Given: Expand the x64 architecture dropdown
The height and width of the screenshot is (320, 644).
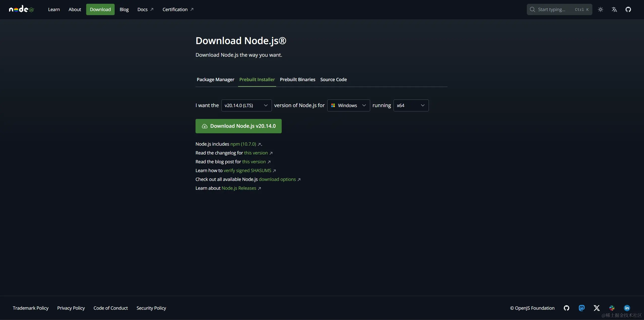Looking at the screenshot, I should 411,105.
